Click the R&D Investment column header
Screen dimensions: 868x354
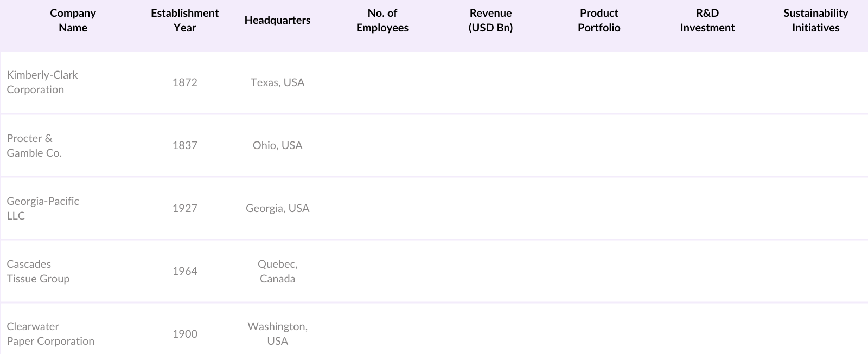707,21
